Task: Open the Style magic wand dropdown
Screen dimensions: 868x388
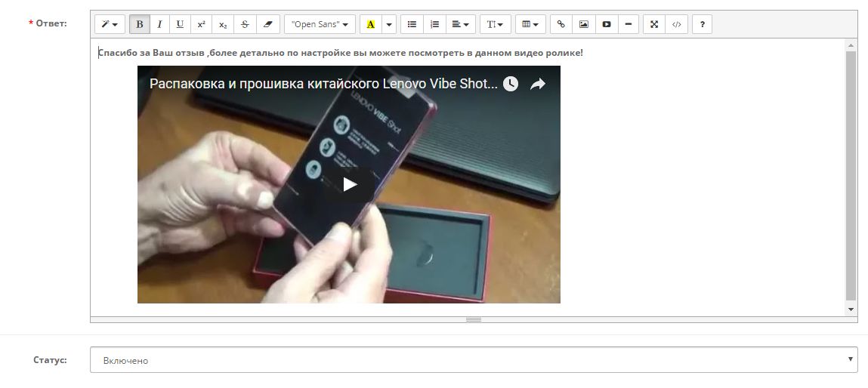Action: (x=110, y=24)
